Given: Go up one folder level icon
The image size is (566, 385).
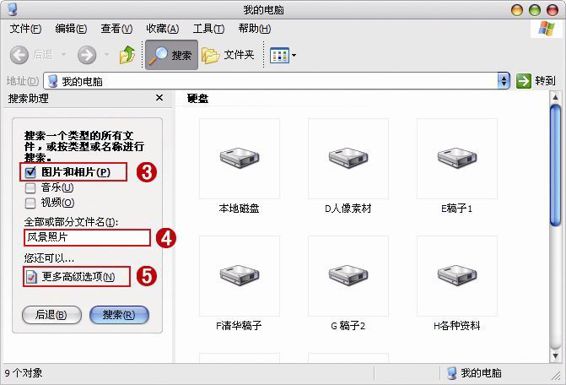Looking at the screenshot, I should (127, 55).
